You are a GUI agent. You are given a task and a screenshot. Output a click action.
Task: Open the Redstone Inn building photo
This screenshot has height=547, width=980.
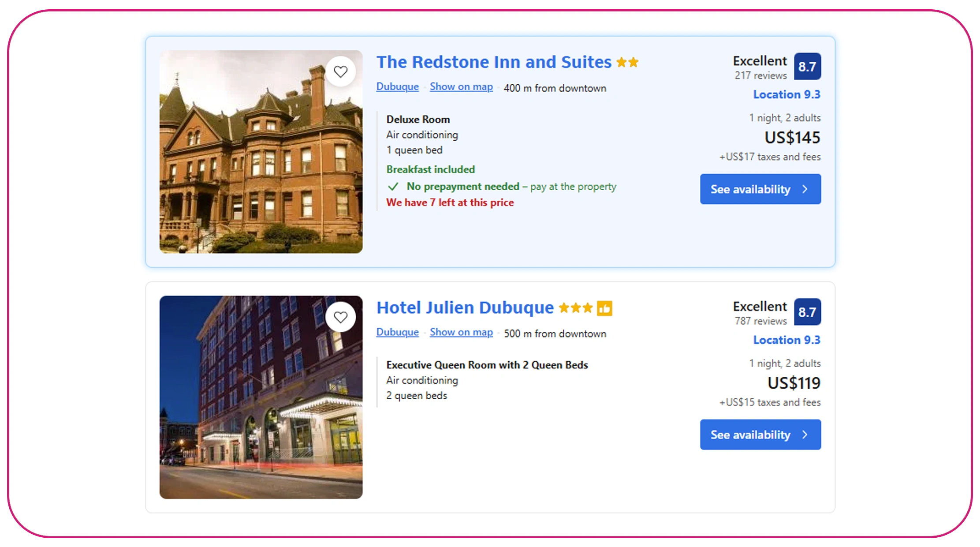click(261, 152)
